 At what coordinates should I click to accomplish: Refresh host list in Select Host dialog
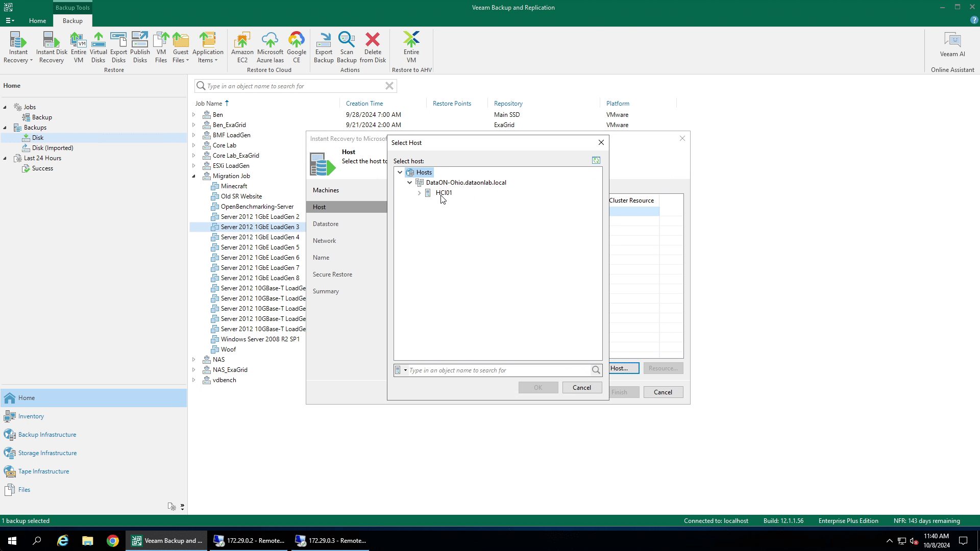point(596,160)
